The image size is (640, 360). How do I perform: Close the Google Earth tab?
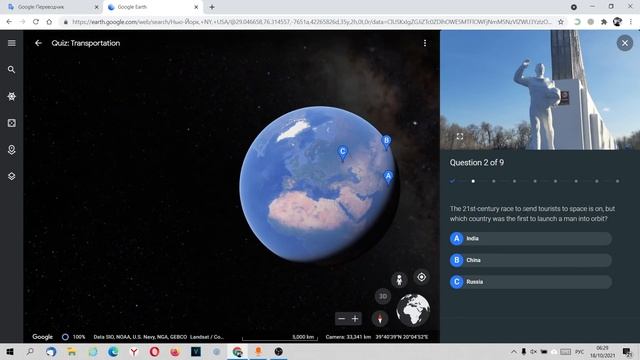[x=196, y=7]
